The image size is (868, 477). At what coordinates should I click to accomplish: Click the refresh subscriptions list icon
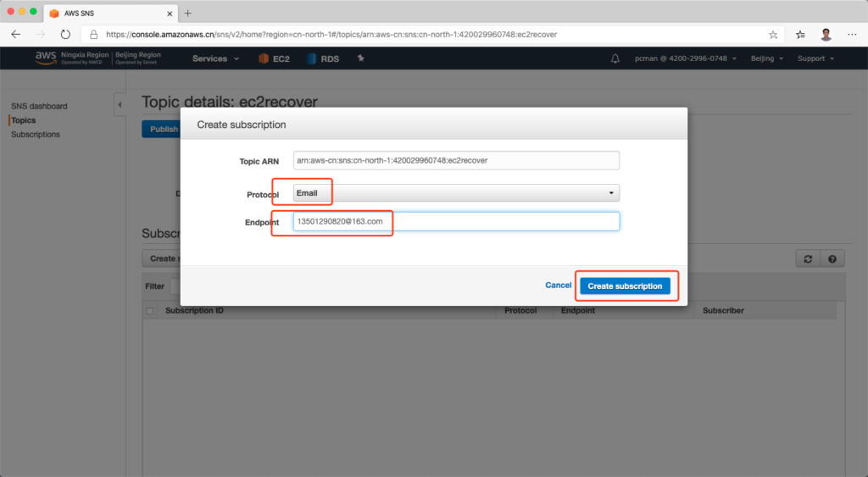pos(808,259)
